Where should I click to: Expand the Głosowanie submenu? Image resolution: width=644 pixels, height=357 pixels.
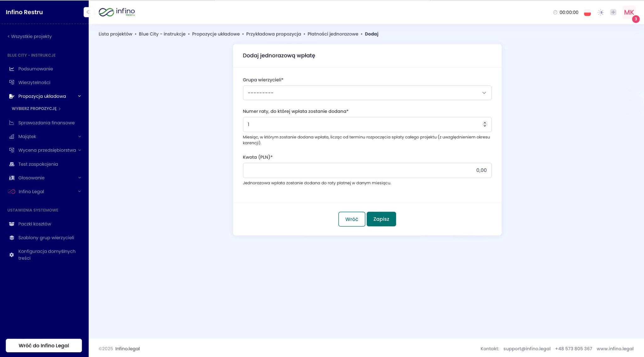(x=80, y=178)
